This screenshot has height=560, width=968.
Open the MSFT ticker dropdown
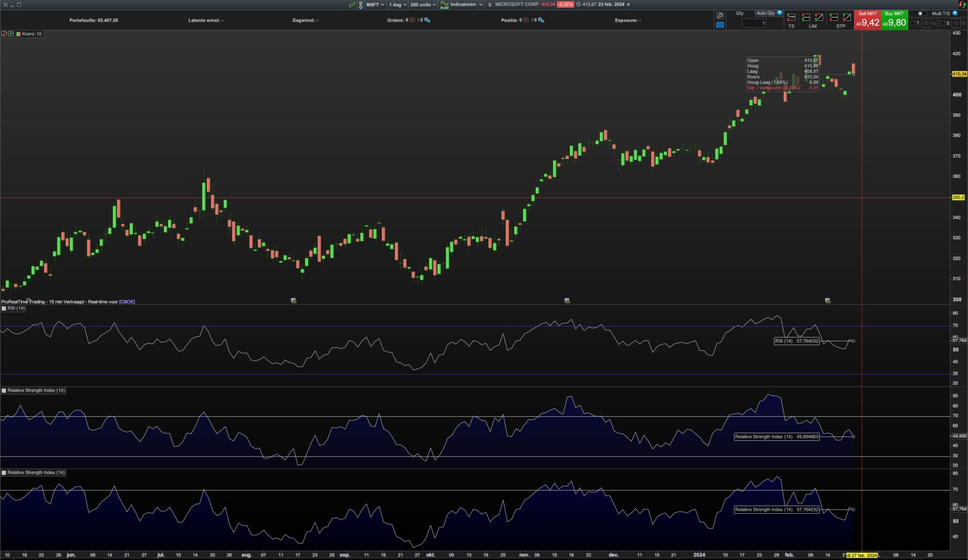375,5
